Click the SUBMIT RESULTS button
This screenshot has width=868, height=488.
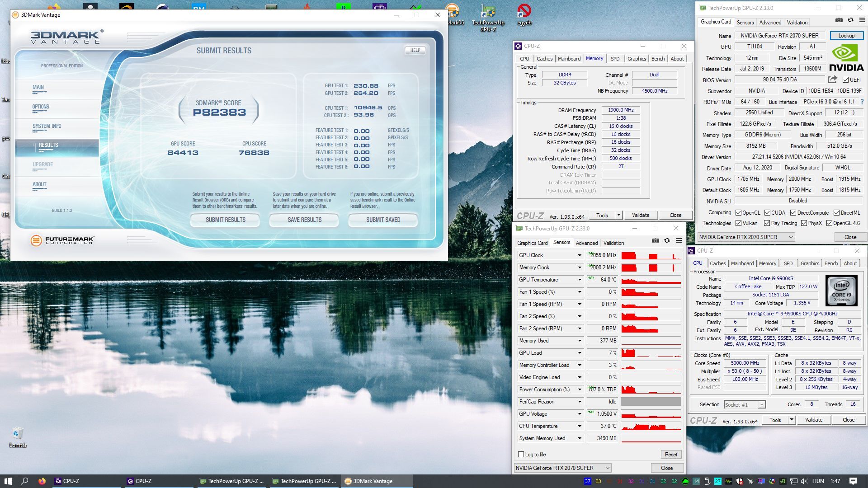pos(225,220)
